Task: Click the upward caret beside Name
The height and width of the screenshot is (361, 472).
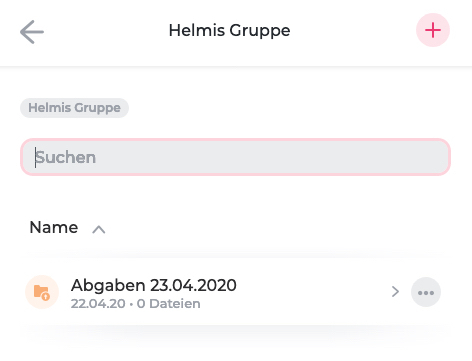Action: click(99, 229)
